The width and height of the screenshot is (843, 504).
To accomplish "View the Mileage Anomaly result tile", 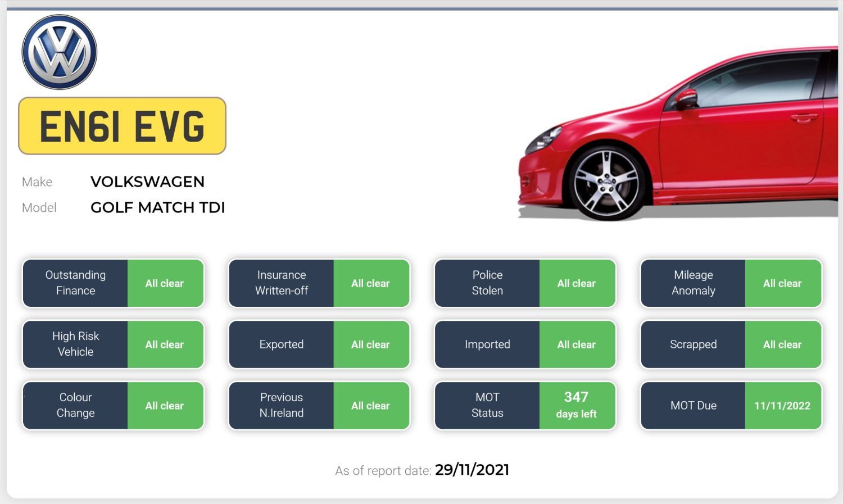I will [731, 283].
